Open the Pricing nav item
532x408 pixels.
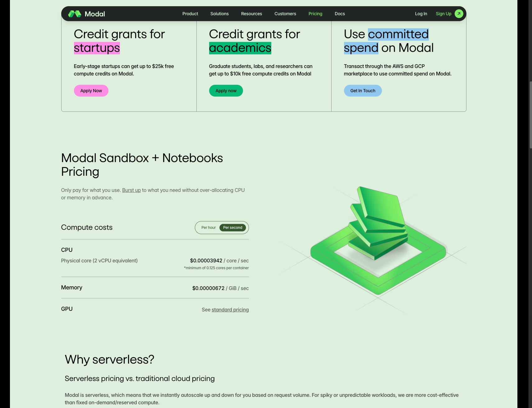pyautogui.click(x=315, y=14)
